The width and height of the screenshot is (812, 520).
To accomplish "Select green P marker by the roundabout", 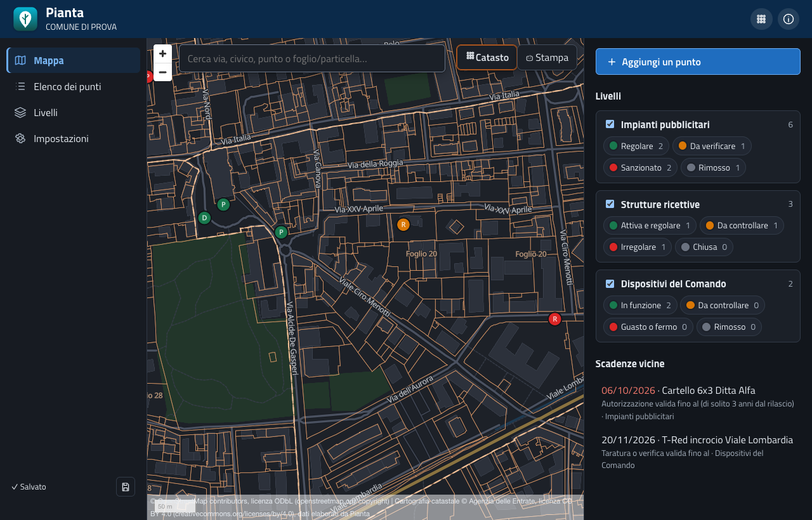I will pyautogui.click(x=281, y=232).
